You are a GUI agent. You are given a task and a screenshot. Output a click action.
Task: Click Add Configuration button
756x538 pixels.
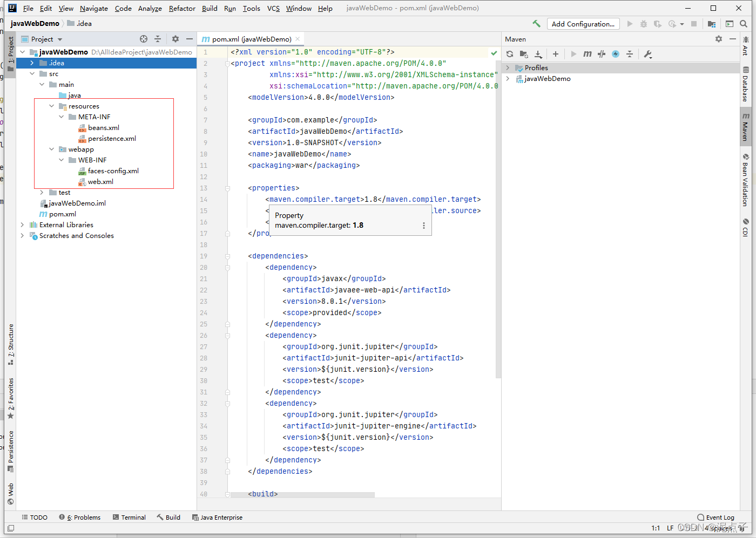583,24
